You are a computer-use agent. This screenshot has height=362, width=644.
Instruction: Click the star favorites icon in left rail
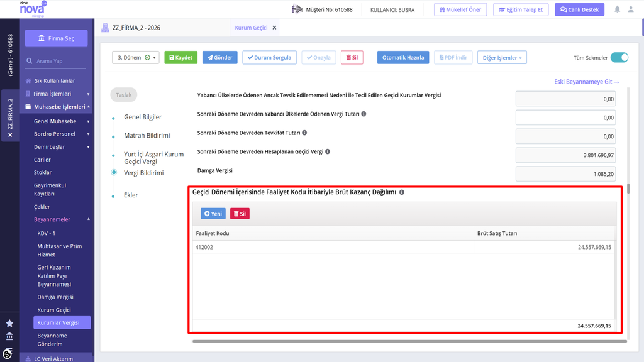(9, 324)
